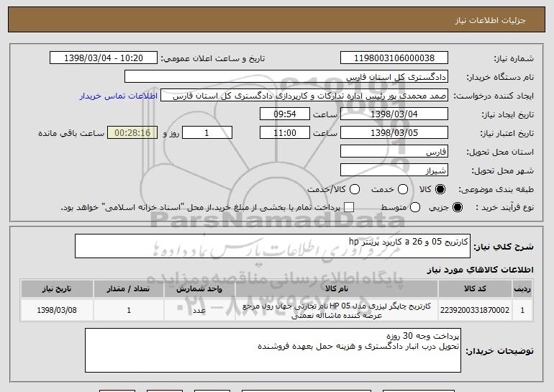
Task: Click the delivery province field فارس
Action: tap(394, 152)
